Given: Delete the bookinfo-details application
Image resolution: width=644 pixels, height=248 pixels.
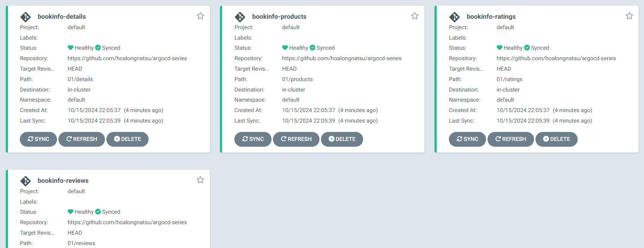Looking at the screenshot, I should [x=127, y=139].
